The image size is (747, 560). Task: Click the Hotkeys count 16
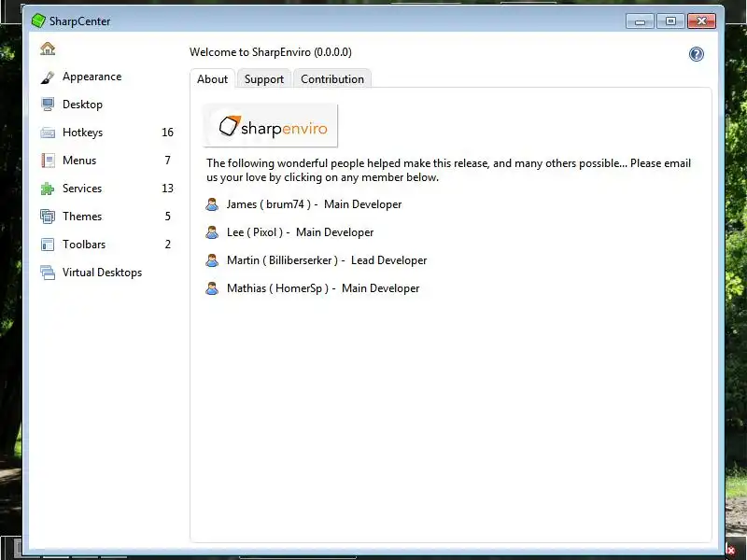(167, 133)
